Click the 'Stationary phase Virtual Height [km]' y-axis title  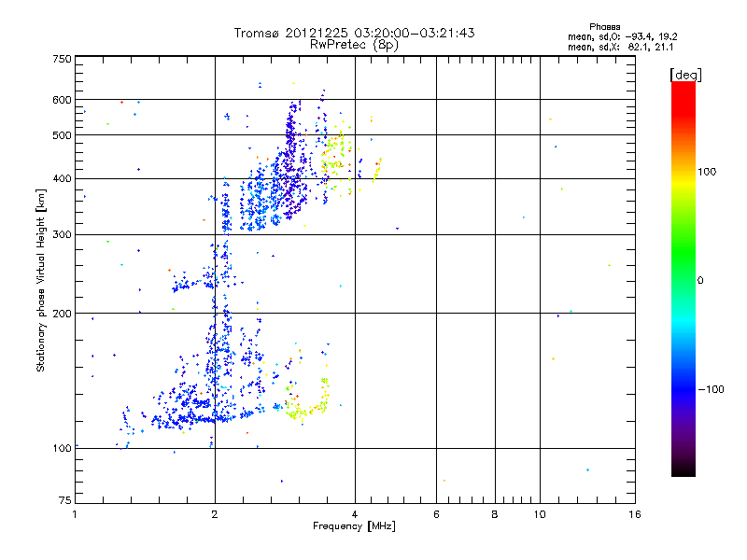click(x=41, y=281)
